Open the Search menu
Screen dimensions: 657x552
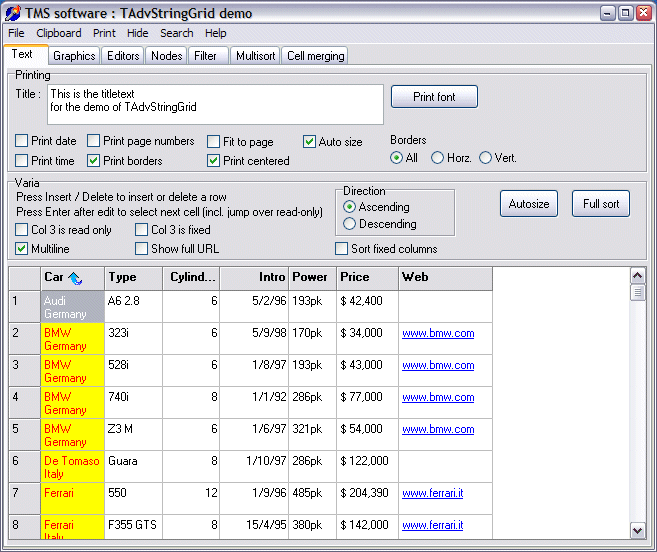(x=176, y=33)
